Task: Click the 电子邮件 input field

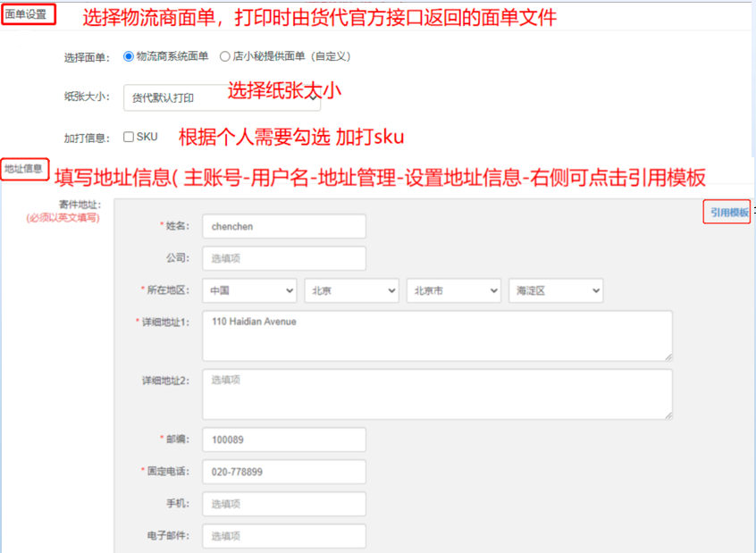Action: tap(284, 536)
